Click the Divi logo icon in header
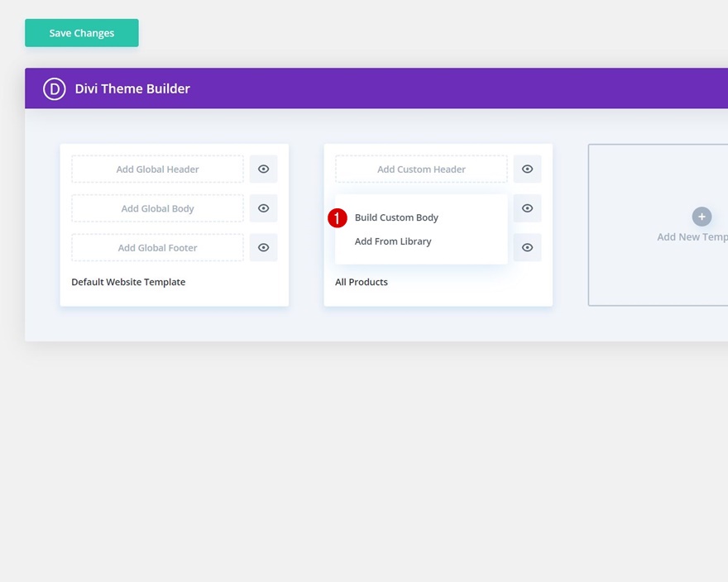728x582 pixels. point(55,88)
